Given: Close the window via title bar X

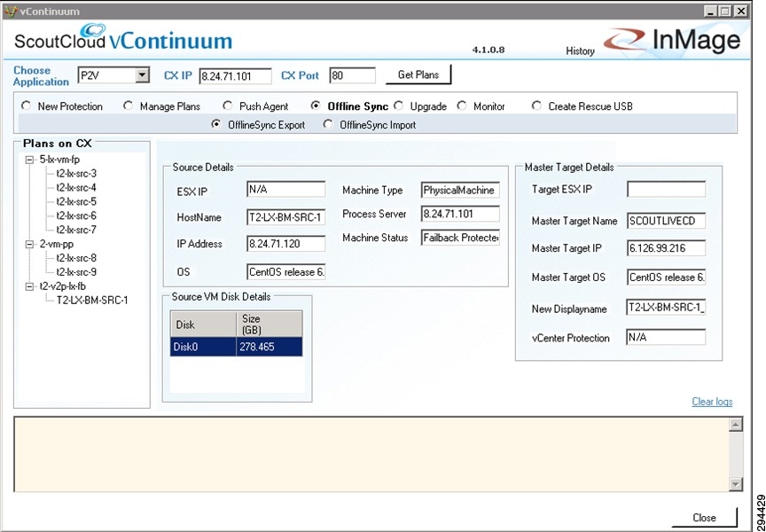Looking at the screenshot, I should (x=740, y=12).
